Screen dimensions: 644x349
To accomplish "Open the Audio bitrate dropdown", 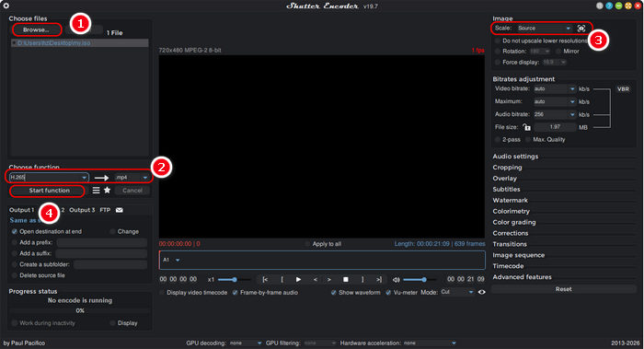I will point(555,114).
